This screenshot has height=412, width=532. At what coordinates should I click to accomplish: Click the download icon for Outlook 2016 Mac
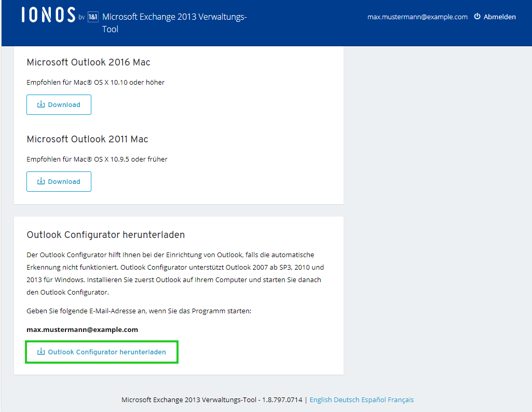41,104
